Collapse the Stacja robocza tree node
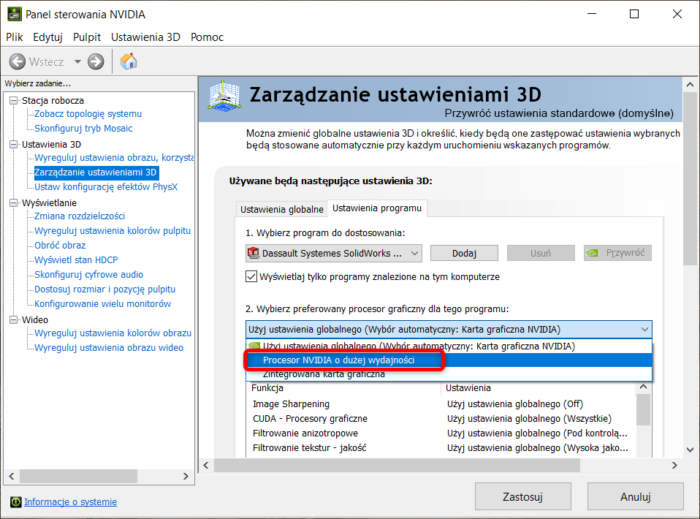Image resolution: width=700 pixels, height=519 pixels. pyautogui.click(x=14, y=100)
